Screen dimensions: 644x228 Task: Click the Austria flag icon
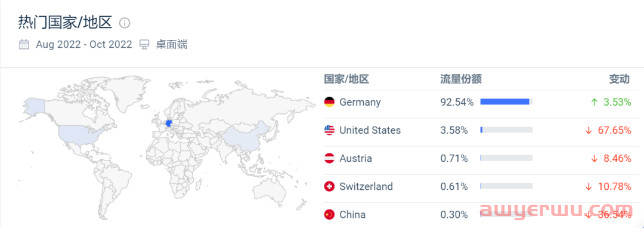coord(329,159)
